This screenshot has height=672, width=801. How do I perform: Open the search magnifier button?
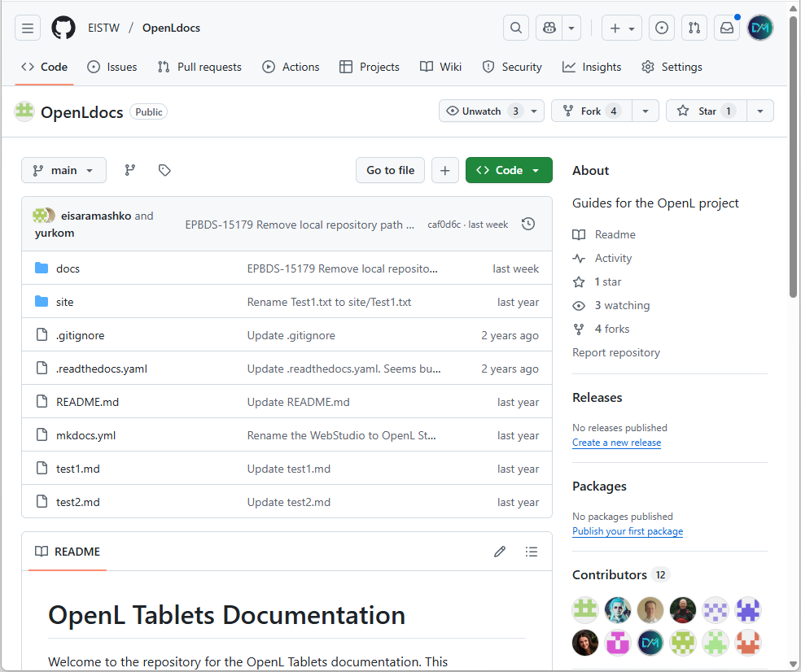(516, 28)
